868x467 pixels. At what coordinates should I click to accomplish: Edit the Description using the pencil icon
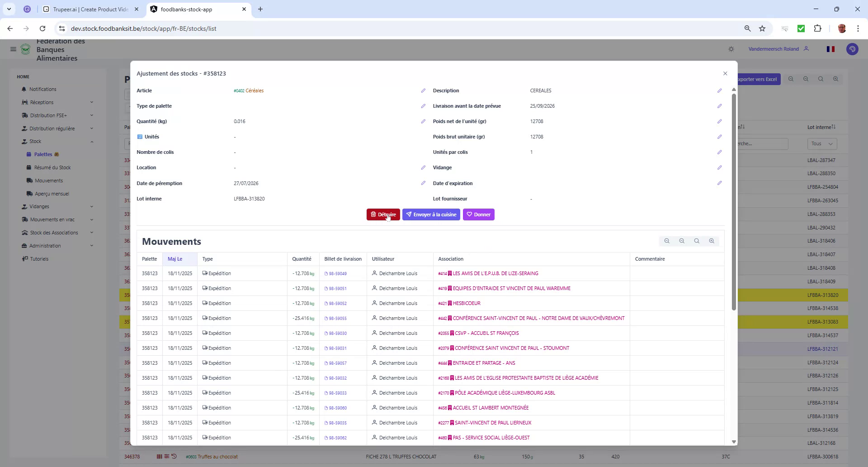(x=719, y=91)
